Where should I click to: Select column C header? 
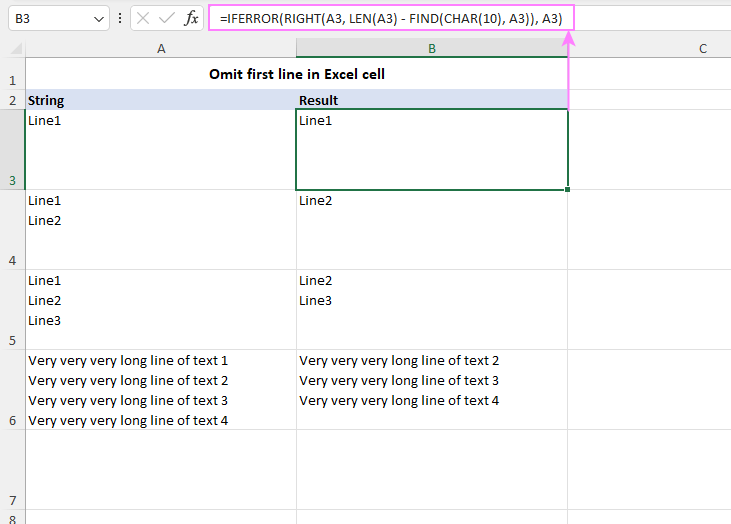click(x=703, y=48)
